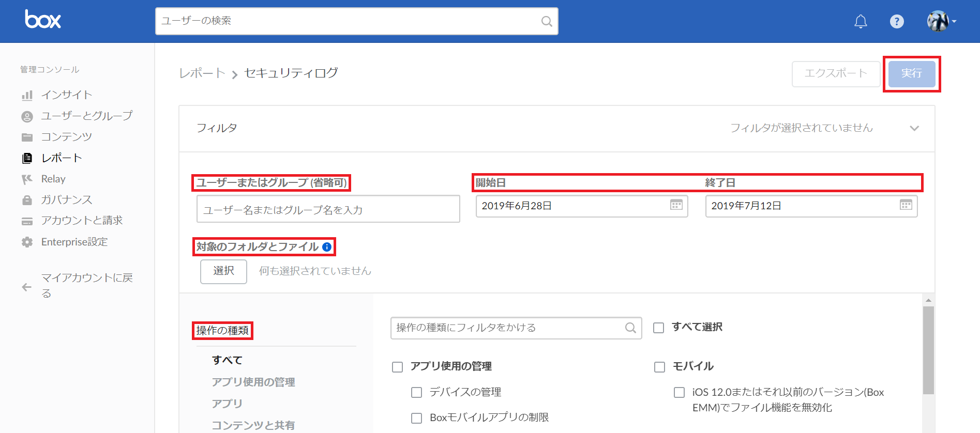This screenshot has height=433, width=980.
Task: Click the エクスポート button
Action: (836, 74)
